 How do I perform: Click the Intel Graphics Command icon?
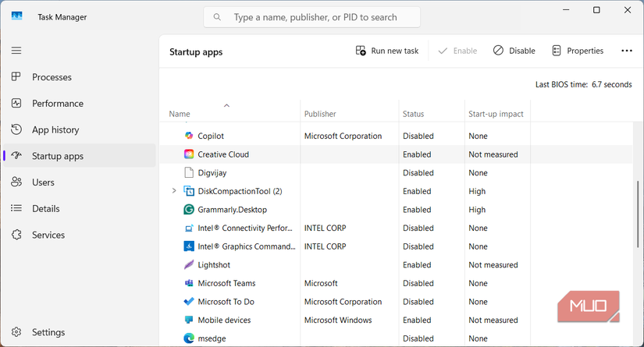click(189, 246)
